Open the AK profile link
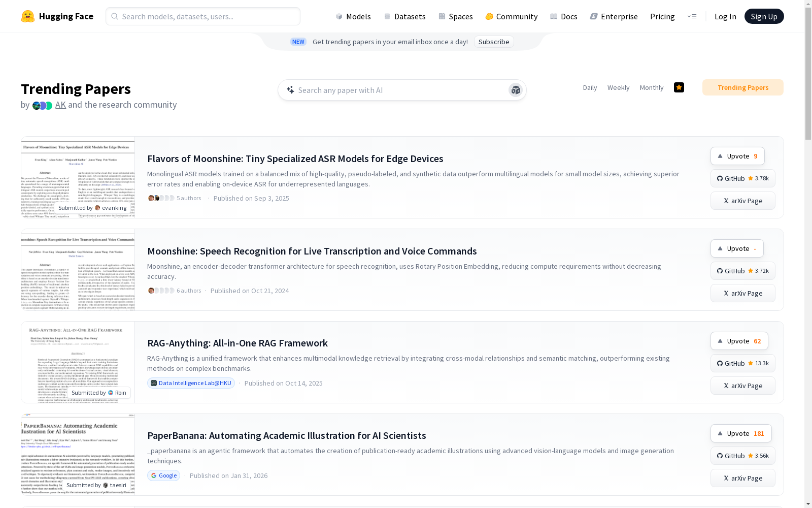The image size is (812, 508). click(x=60, y=105)
